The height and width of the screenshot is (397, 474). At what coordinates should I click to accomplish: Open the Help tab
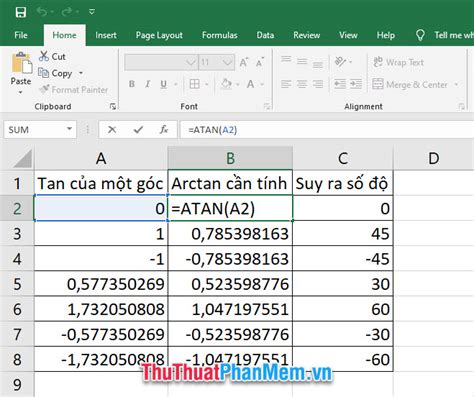pyautogui.click(x=386, y=35)
